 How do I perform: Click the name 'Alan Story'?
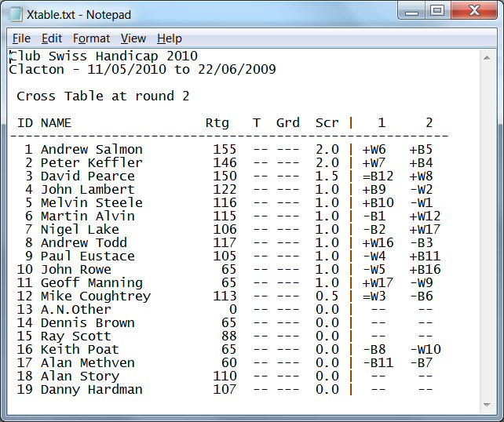click(80, 376)
